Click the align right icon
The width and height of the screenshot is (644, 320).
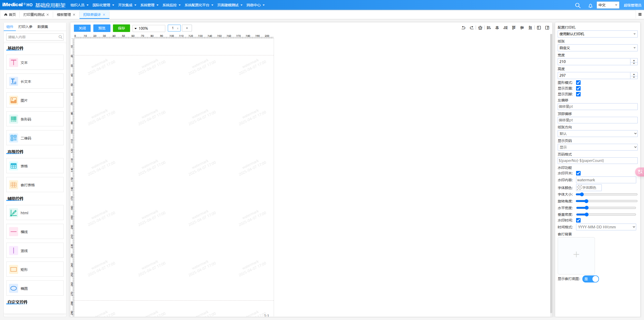[x=505, y=28]
